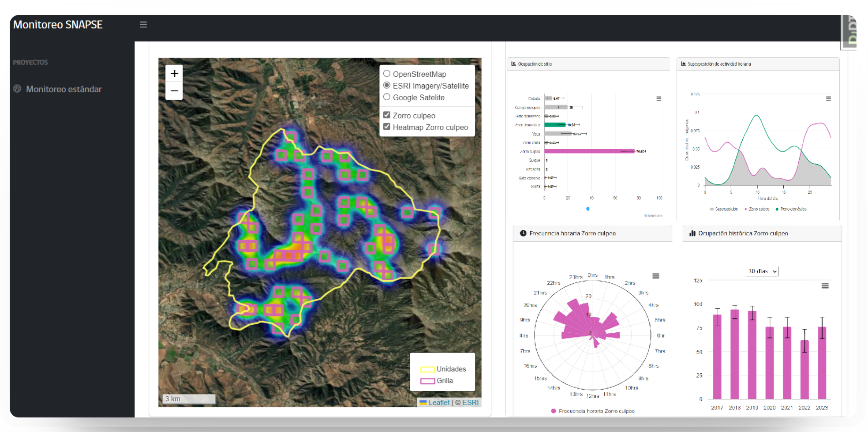Open the 30 días period dropdown

pyautogui.click(x=763, y=271)
